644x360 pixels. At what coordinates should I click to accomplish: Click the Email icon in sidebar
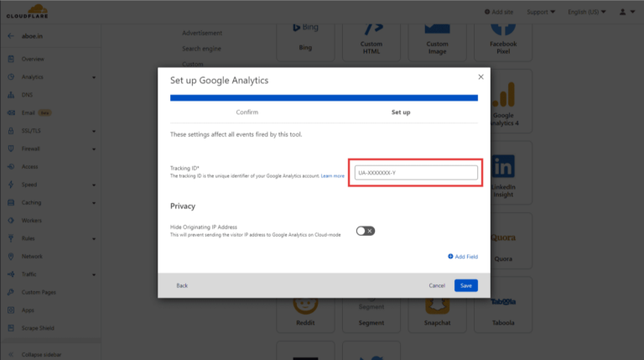tap(11, 112)
